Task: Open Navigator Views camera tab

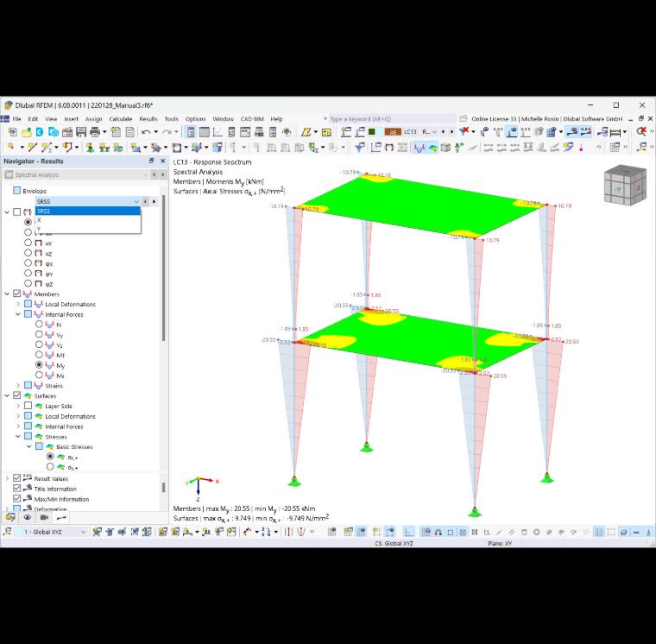Action: (44, 517)
